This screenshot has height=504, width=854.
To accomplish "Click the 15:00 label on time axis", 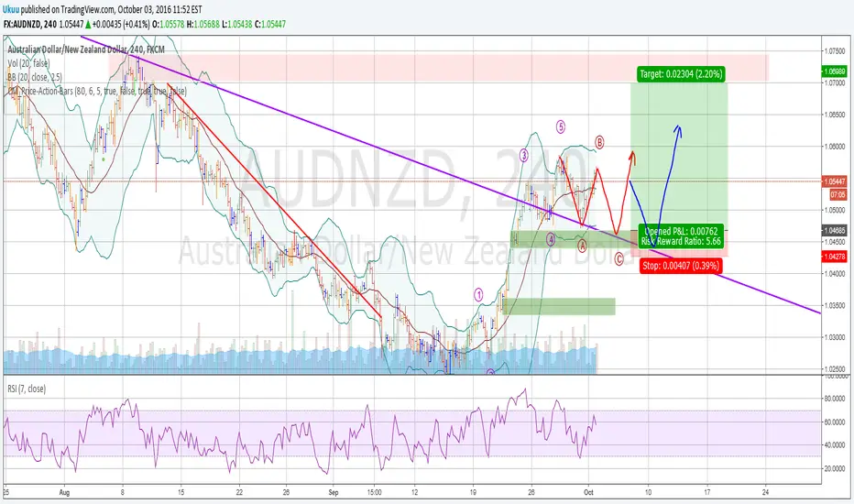I will (374, 492).
